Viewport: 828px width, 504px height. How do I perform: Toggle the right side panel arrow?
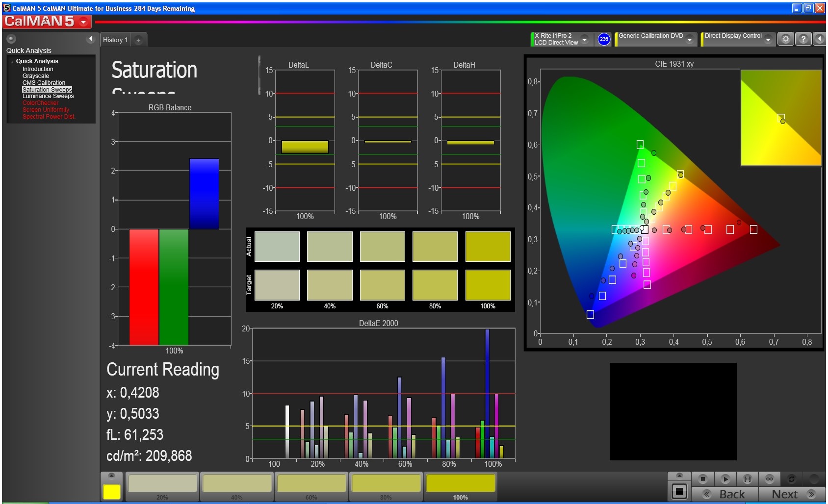coord(820,39)
